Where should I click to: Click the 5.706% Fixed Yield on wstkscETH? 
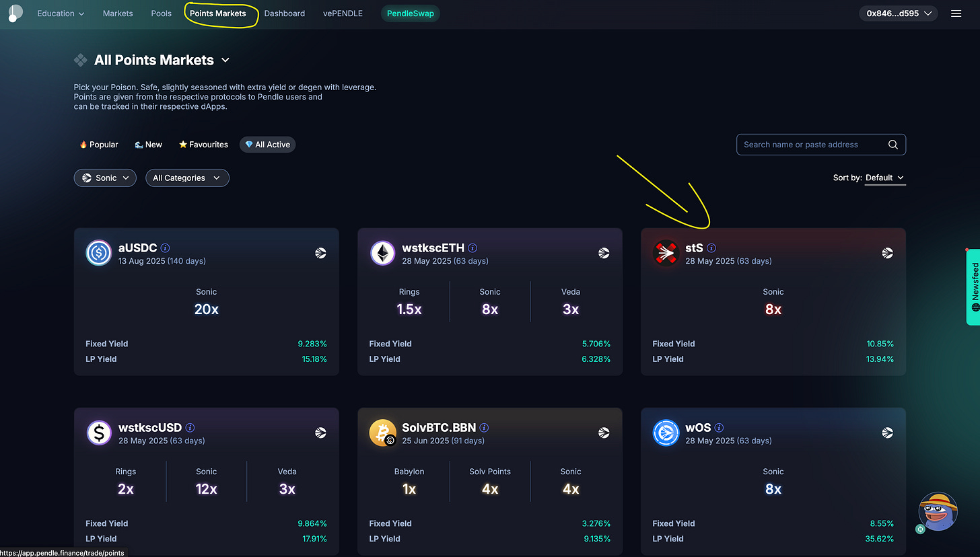coord(596,344)
